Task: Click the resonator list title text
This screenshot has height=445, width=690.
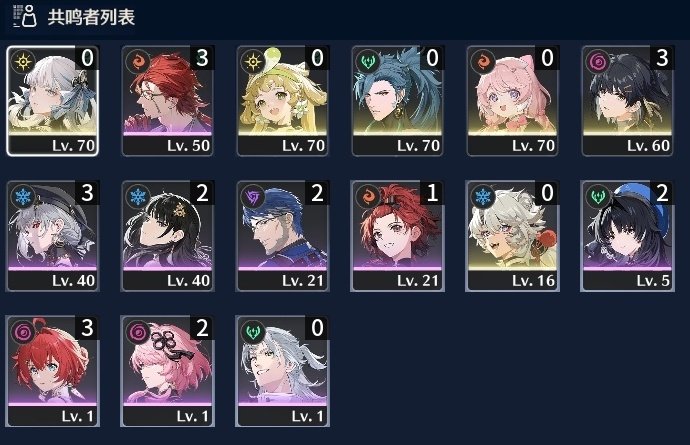Action: point(91,17)
